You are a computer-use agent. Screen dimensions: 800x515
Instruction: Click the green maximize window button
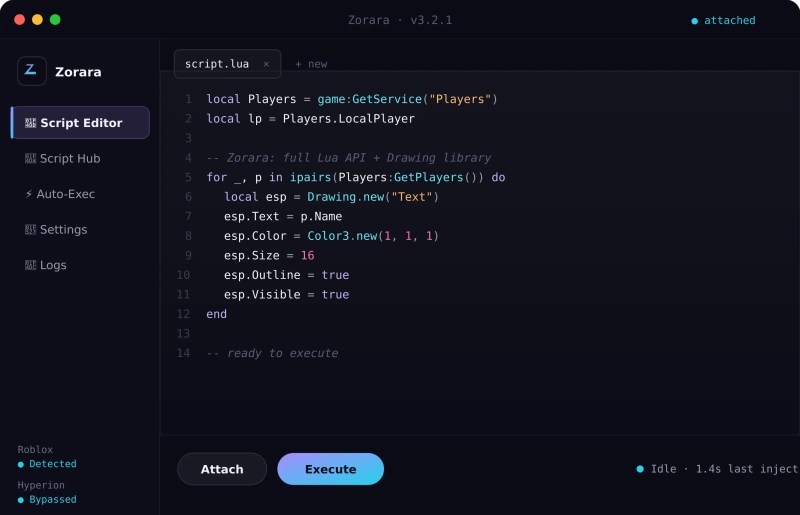(x=55, y=20)
